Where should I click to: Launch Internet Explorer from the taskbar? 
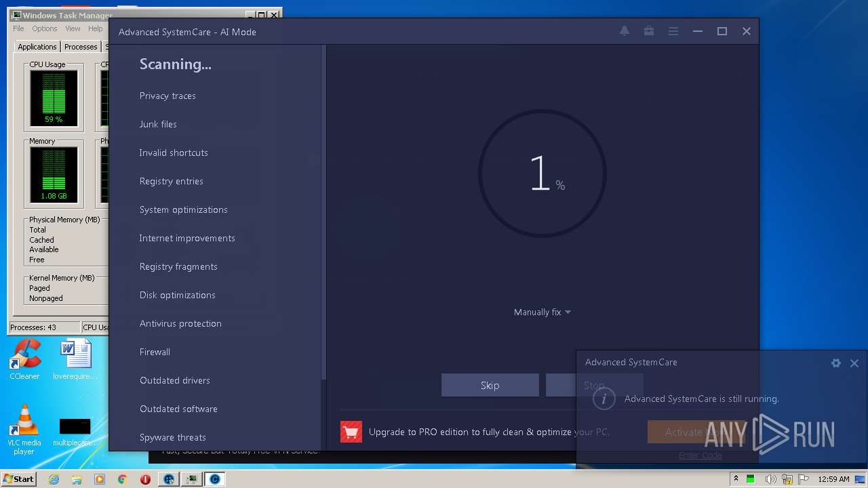pyautogui.click(x=54, y=479)
